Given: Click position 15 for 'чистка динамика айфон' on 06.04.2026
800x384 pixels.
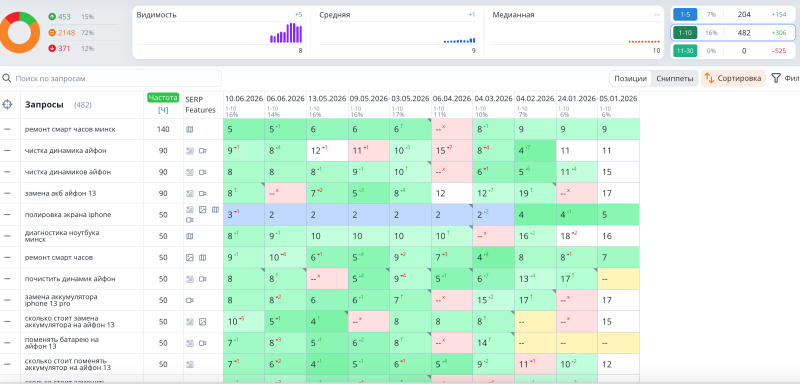Looking at the screenshot, I should [x=441, y=151].
